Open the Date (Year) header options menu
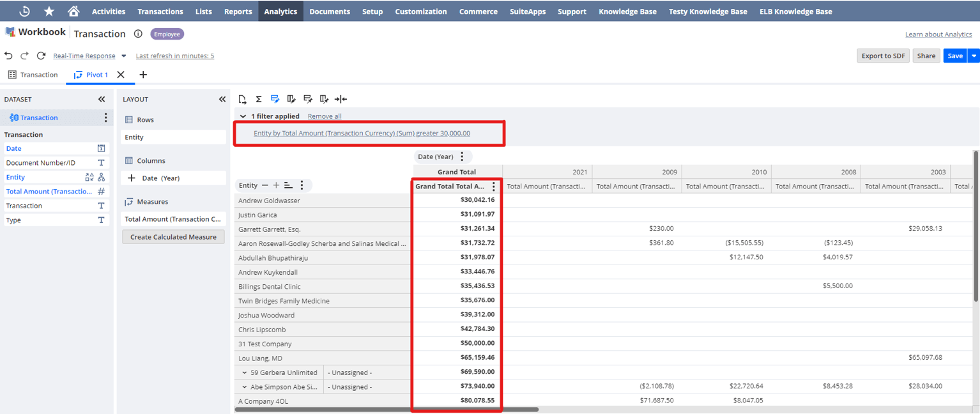Viewport: 980px width, 414px height. pyautogui.click(x=463, y=157)
